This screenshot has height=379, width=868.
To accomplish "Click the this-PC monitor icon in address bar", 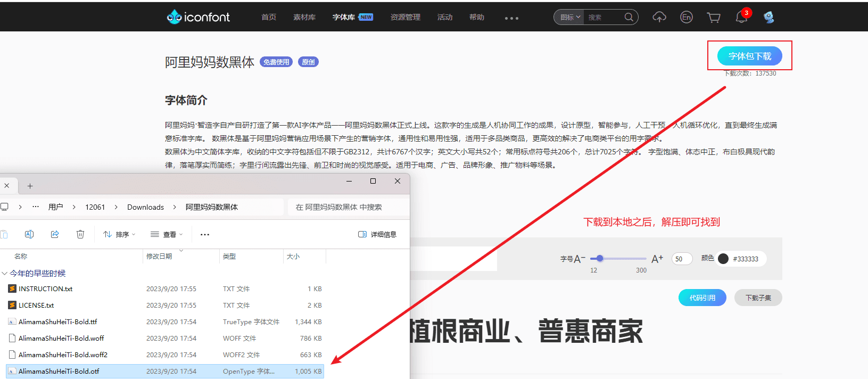I will [x=4, y=207].
